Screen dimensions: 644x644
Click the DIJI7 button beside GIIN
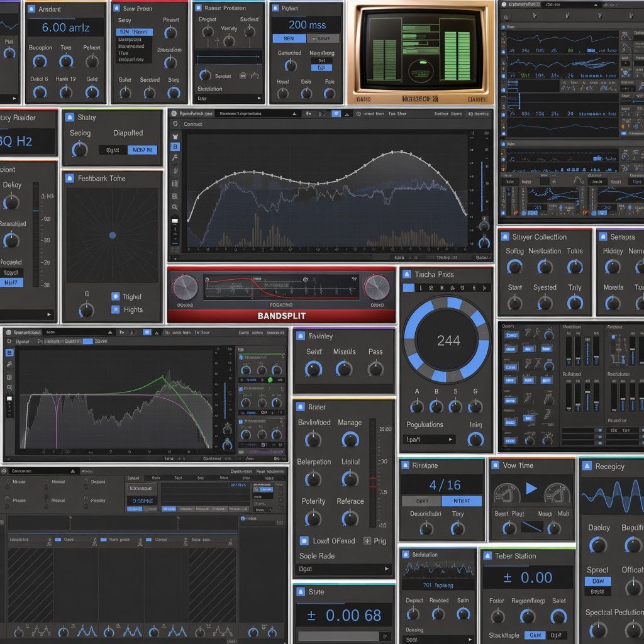pyautogui.click(x=556, y=635)
